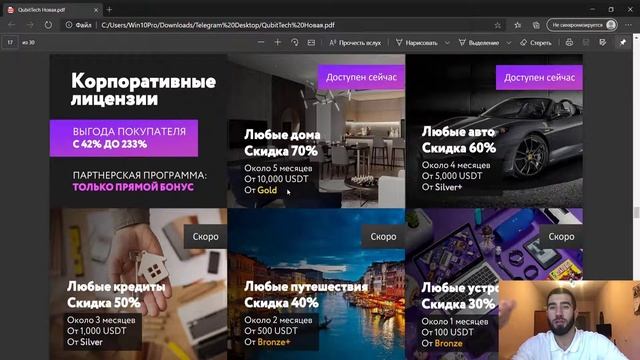
Task: Click the Save as icon
Action: (603, 42)
